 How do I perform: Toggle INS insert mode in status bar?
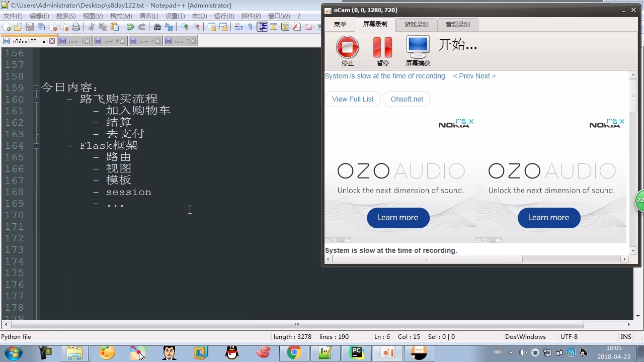(626, 337)
